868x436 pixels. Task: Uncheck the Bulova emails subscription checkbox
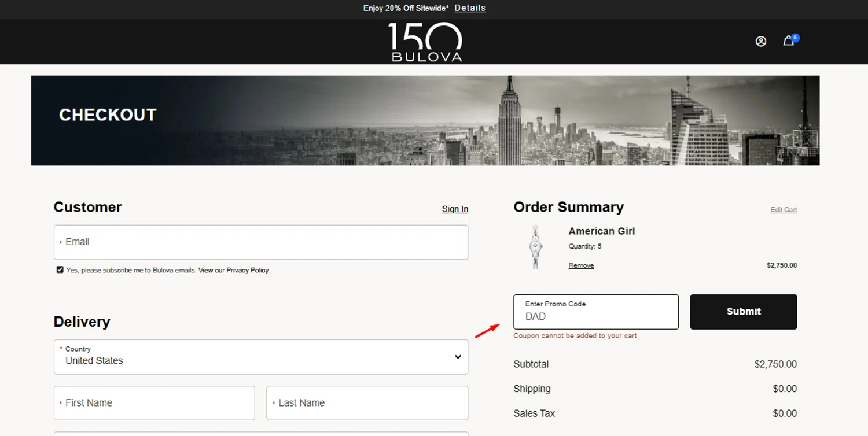[60, 269]
